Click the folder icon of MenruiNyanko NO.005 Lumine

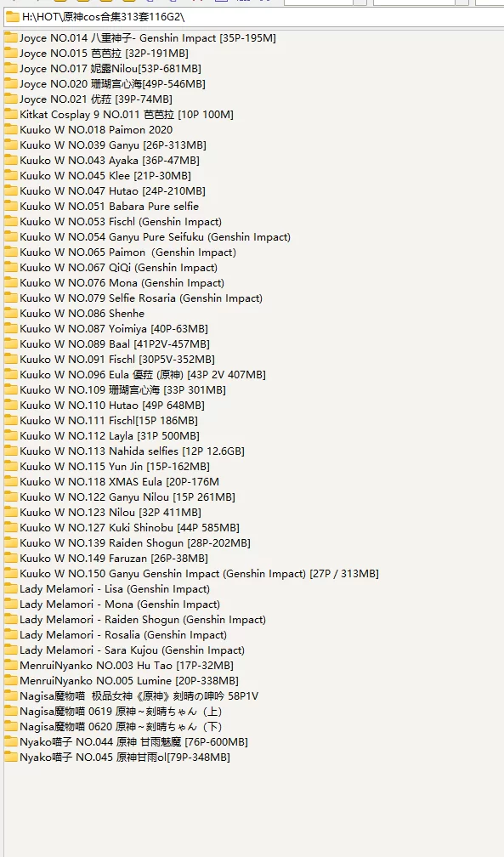(11, 680)
